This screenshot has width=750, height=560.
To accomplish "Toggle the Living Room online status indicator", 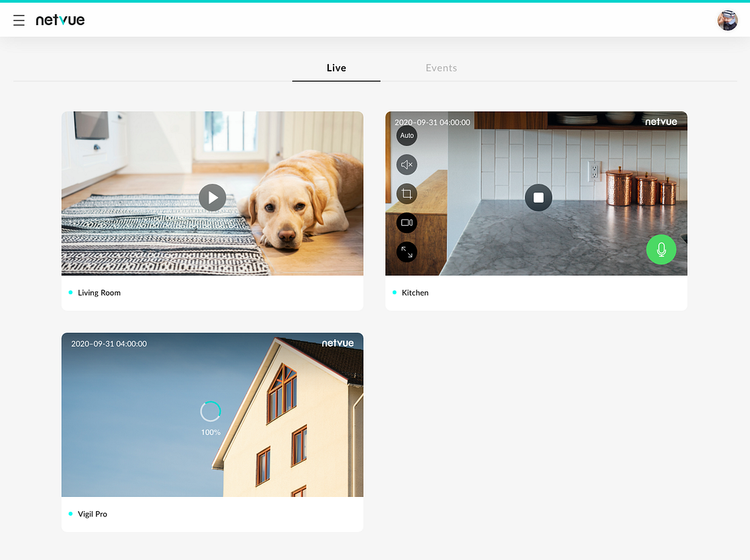I will [x=71, y=292].
